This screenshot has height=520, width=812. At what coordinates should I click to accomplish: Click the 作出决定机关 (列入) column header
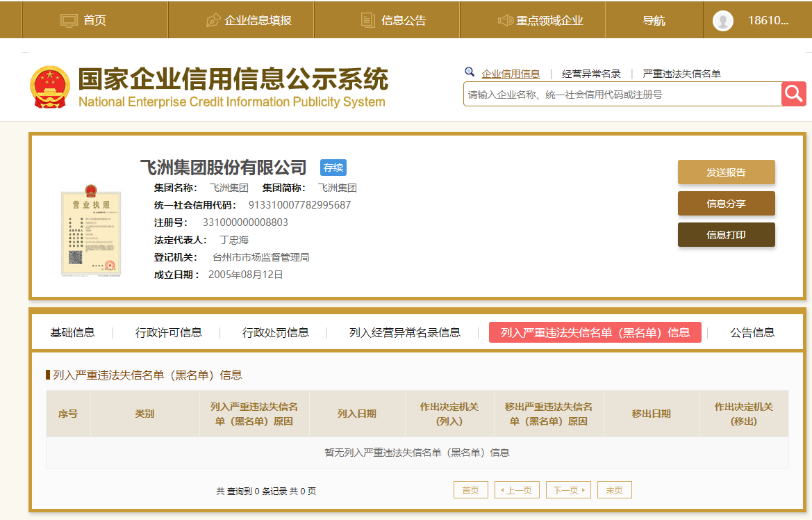(449, 414)
